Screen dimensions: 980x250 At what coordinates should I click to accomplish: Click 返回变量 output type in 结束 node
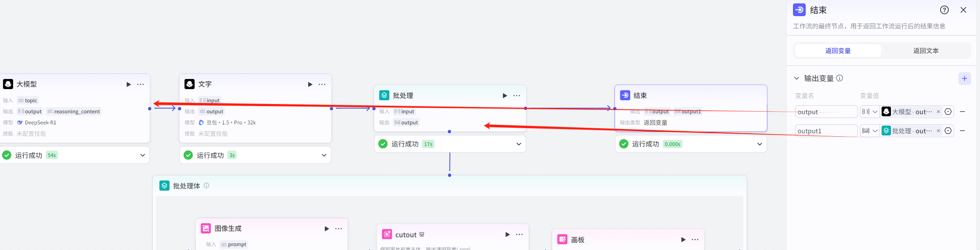click(x=655, y=122)
